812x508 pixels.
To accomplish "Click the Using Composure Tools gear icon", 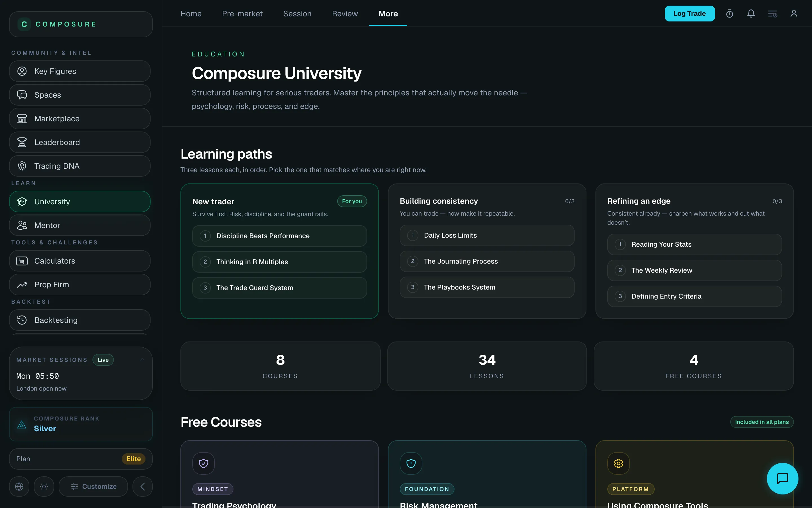I will pyautogui.click(x=618, y=463).
